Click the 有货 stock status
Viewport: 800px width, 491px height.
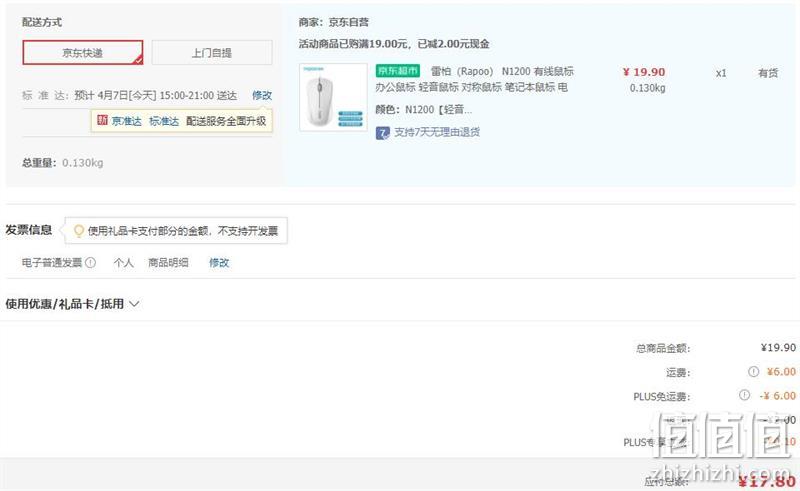coord(768,73)
